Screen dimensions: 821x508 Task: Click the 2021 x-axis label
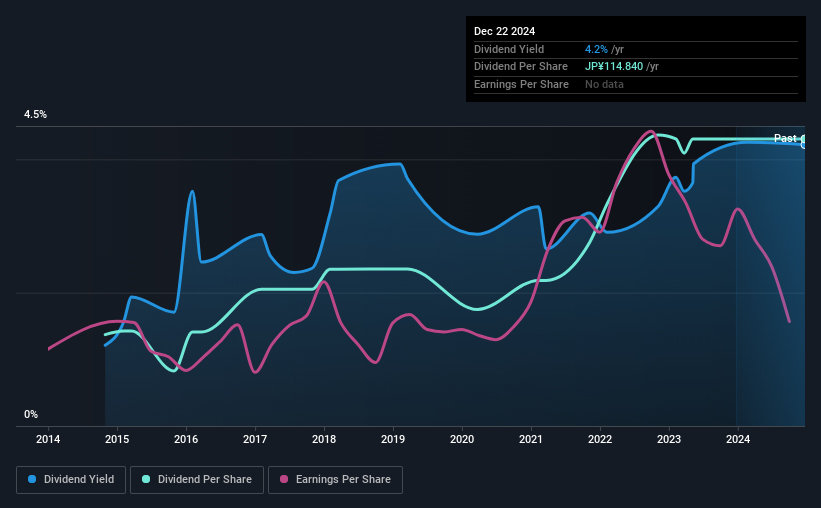click(x=531, y=439)
